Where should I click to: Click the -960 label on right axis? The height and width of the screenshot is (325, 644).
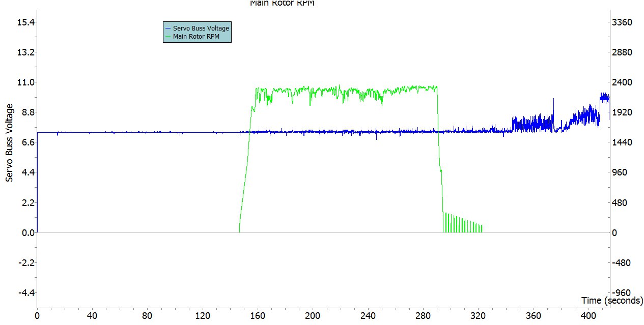(622, 293)
